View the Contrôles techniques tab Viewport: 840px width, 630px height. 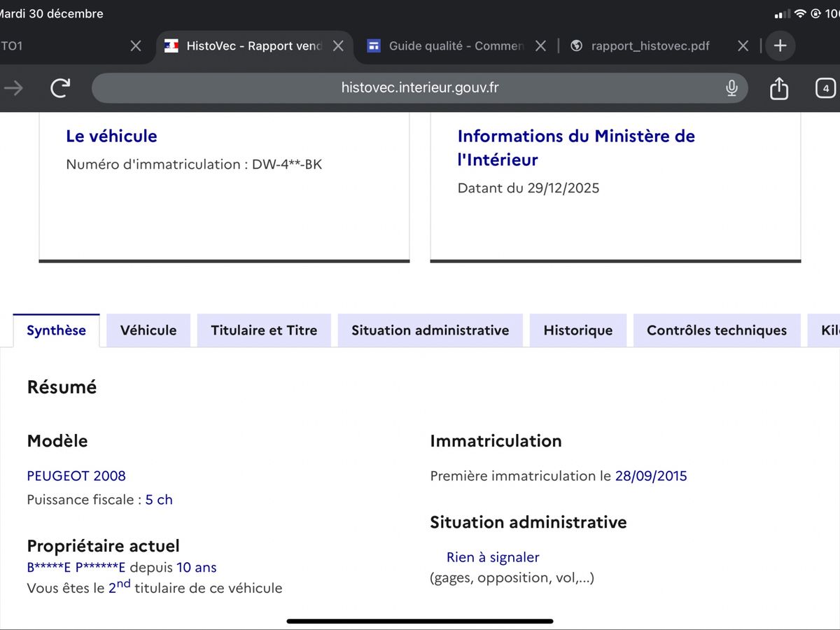click(716, 330)
